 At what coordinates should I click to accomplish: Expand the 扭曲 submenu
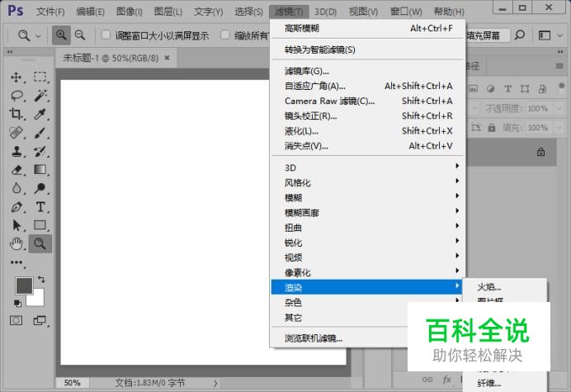368,228
